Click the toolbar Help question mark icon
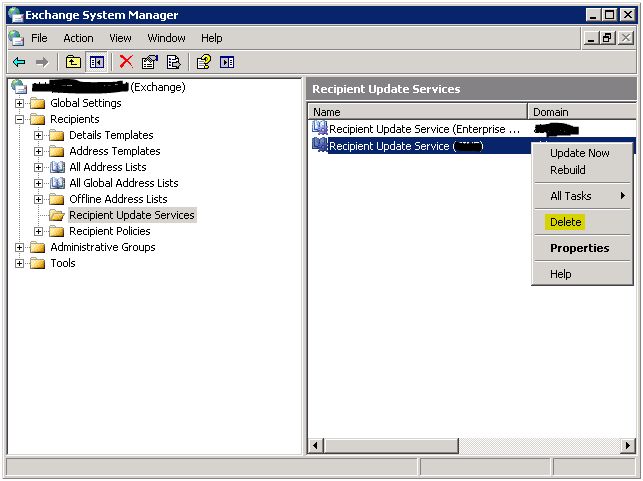The image size is (643, 481). (203, 62)
